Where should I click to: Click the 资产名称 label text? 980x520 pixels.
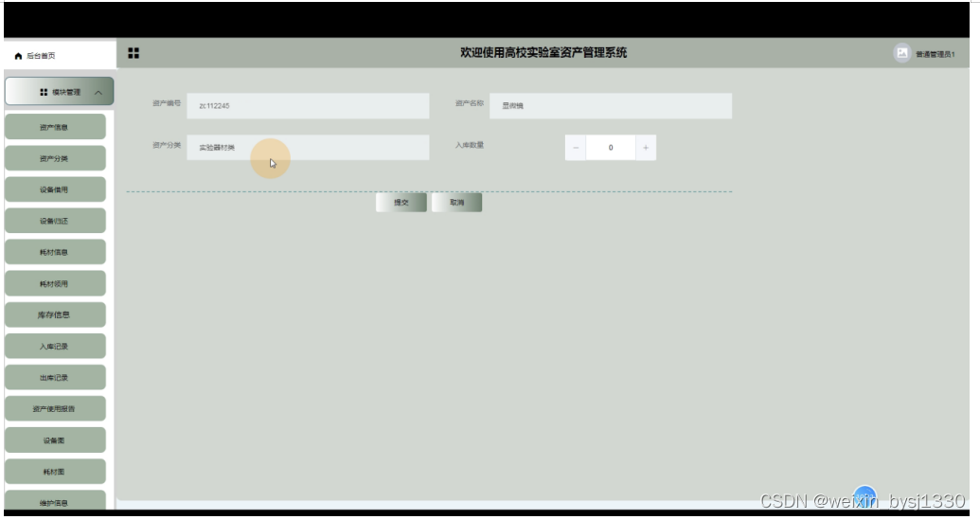point(470,103)
